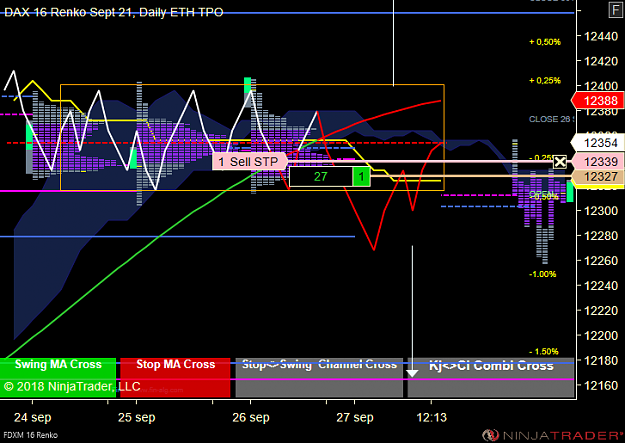Screen dimensions: 625x443
Task: Click the white 12354 price marker
Action: pos(597,143)
